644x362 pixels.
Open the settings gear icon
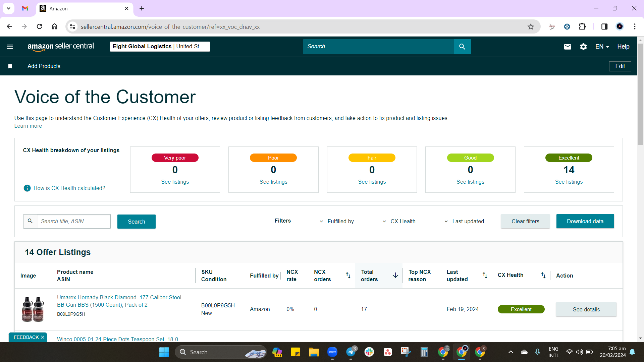[x=583, y=47]
